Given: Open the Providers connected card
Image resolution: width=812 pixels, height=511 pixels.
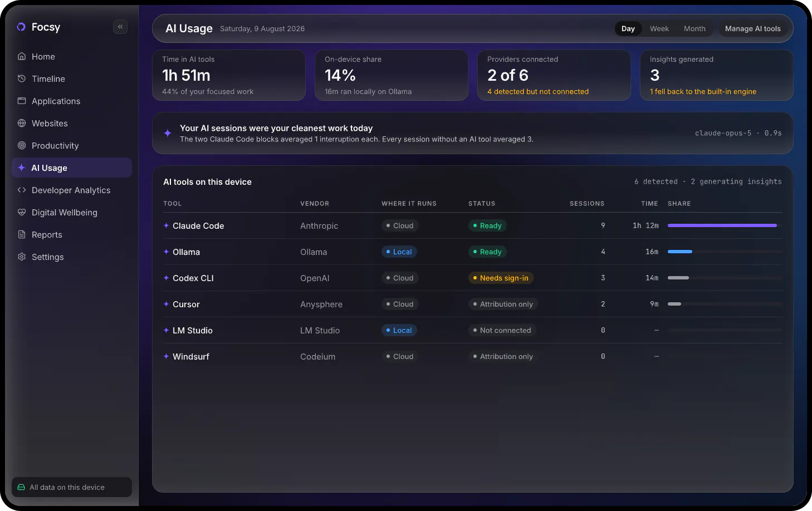Looking at the screenshot, I should (554, 75).
